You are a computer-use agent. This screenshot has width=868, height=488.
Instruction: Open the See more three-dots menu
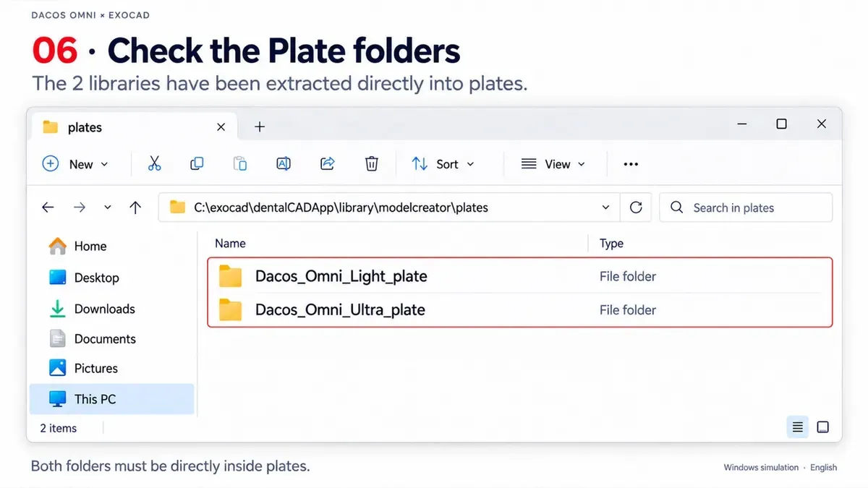(631, 164)
